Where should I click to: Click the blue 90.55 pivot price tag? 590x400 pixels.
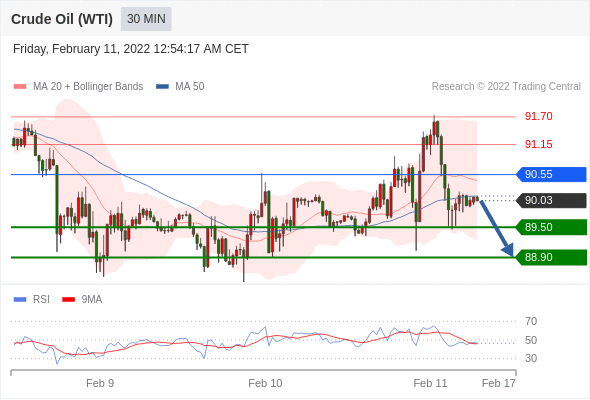(550, 174)
